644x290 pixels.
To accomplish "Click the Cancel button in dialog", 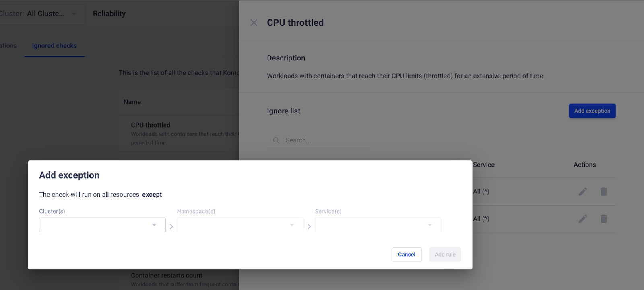I will click(x=407, y=255).
